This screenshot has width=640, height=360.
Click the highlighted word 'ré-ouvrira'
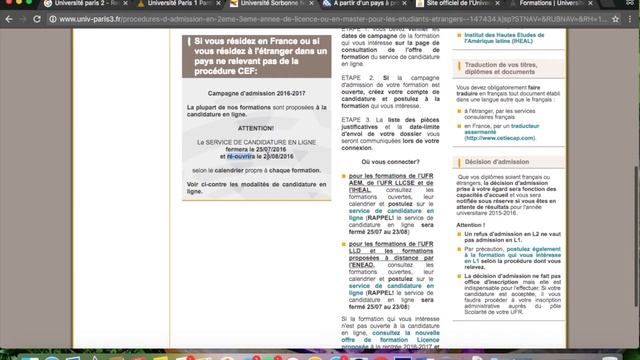[241, 156]
